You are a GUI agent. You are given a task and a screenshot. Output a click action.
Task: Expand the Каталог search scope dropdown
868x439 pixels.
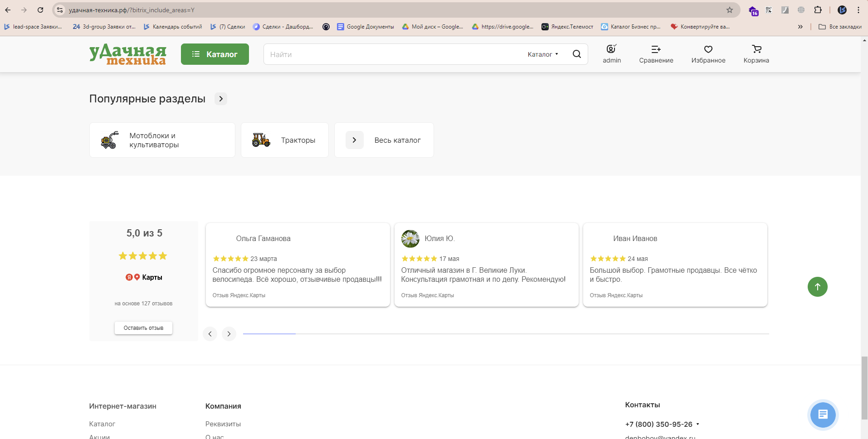click(x=543, y=54)
